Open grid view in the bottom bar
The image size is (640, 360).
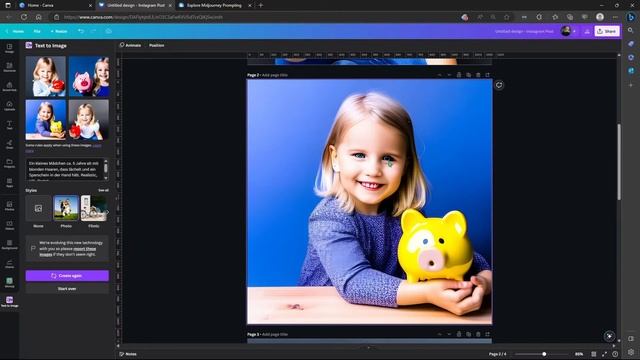594,354
